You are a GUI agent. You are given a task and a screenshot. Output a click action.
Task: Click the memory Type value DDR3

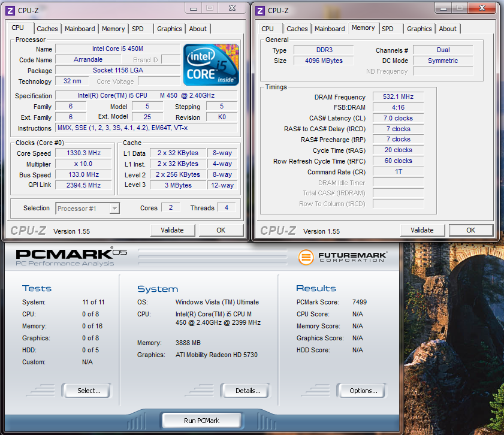point(324,50)
